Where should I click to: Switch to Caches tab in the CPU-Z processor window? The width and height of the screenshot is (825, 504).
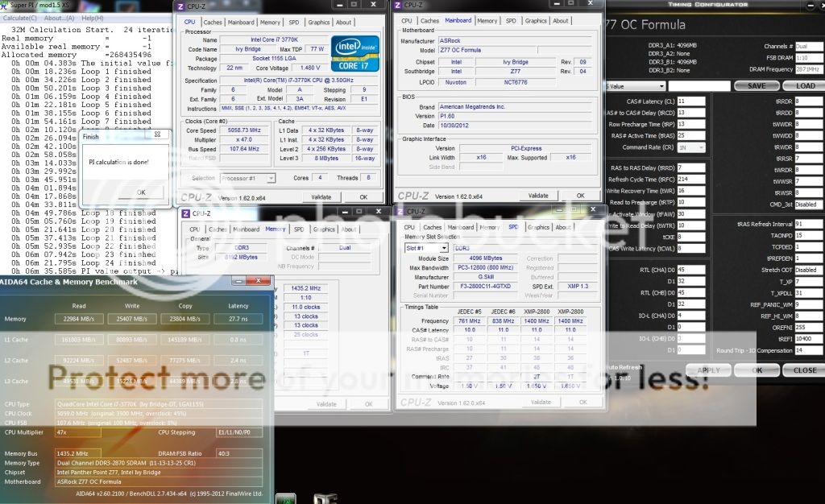213,23
